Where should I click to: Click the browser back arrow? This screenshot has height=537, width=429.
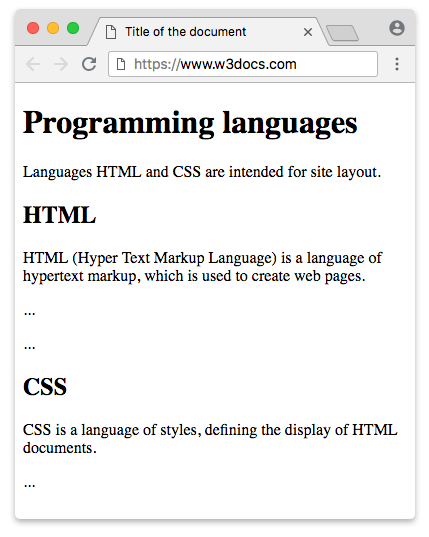click(33, 64)
